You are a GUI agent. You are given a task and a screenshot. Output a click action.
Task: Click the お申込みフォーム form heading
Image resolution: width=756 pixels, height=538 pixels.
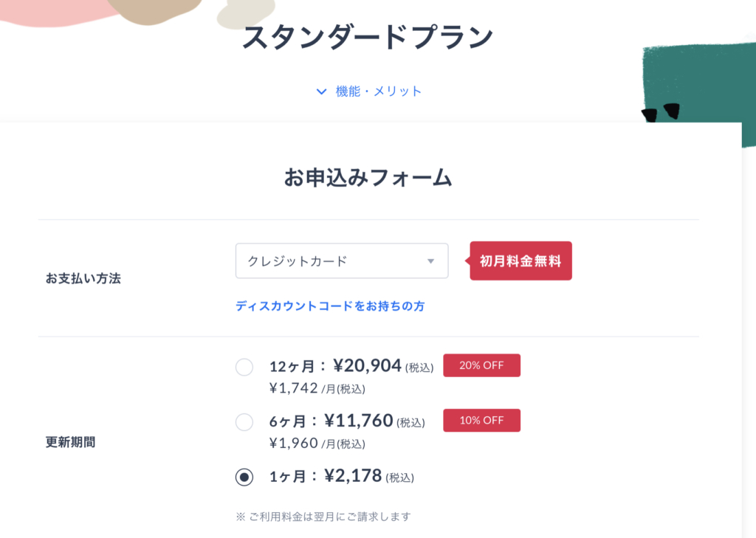tap(368, 177)
